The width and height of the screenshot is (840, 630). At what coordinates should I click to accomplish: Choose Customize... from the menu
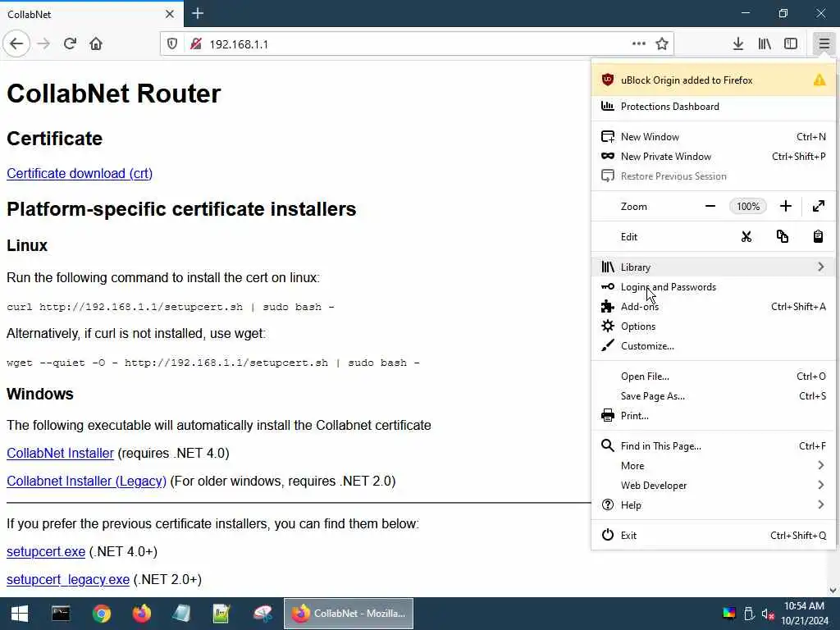714,346
